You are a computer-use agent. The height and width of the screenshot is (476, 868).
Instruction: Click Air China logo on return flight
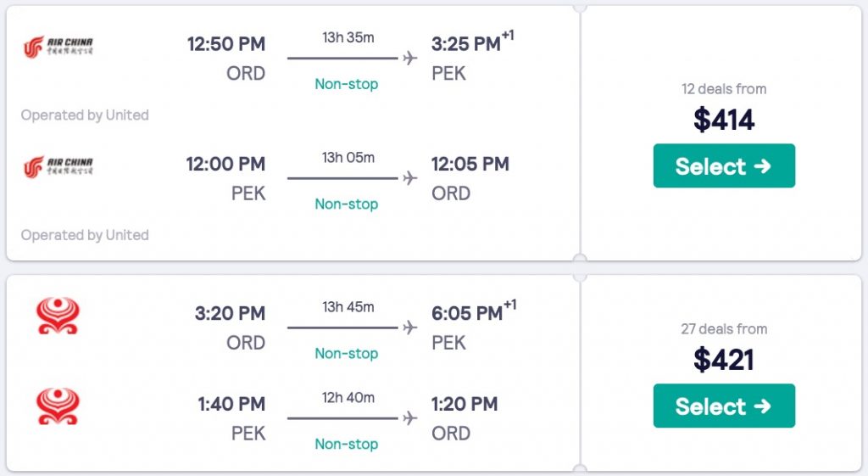pyautogui.click(x=58, y=166)
